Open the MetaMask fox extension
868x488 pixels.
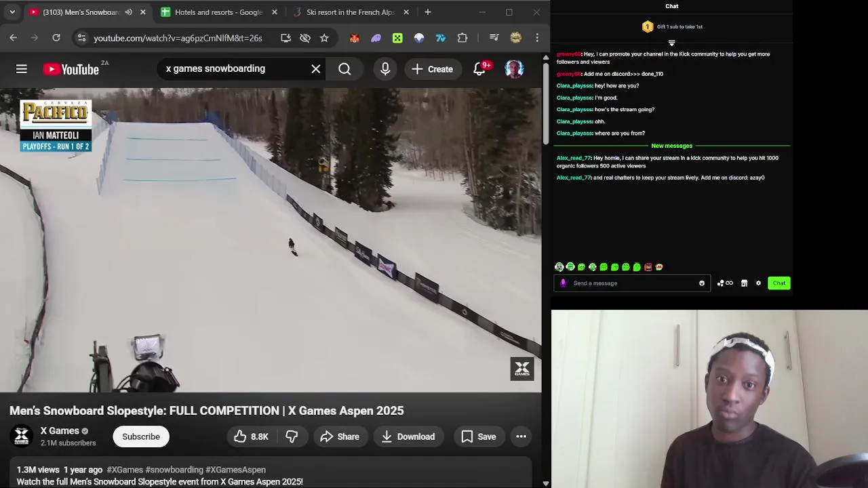point(354,38)
